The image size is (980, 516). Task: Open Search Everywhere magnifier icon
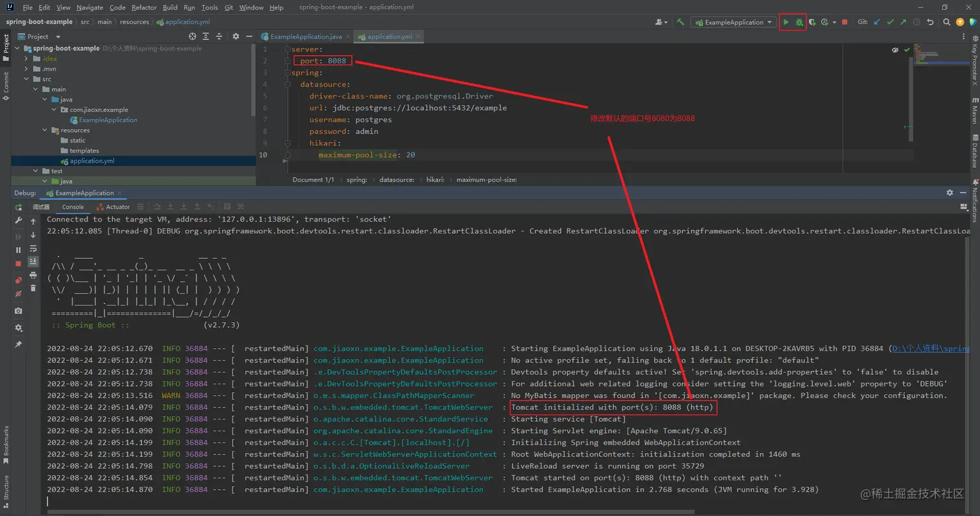click(x=946, y=22)
